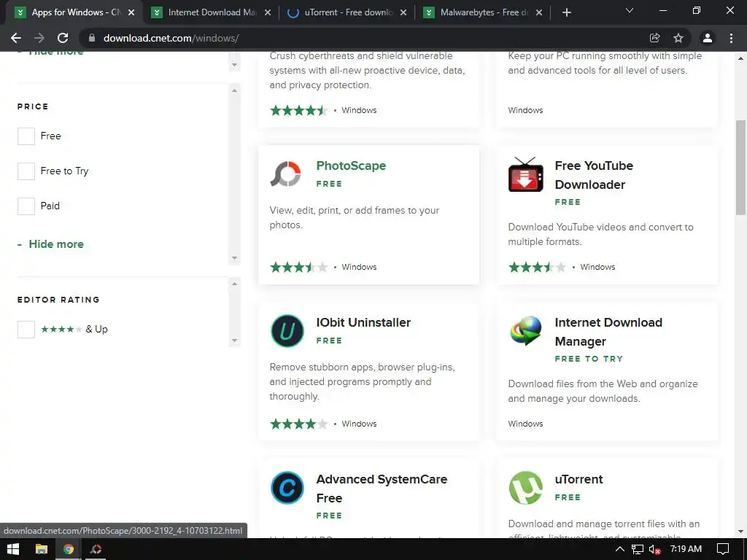Open the tab search chevron

[630, 10]
